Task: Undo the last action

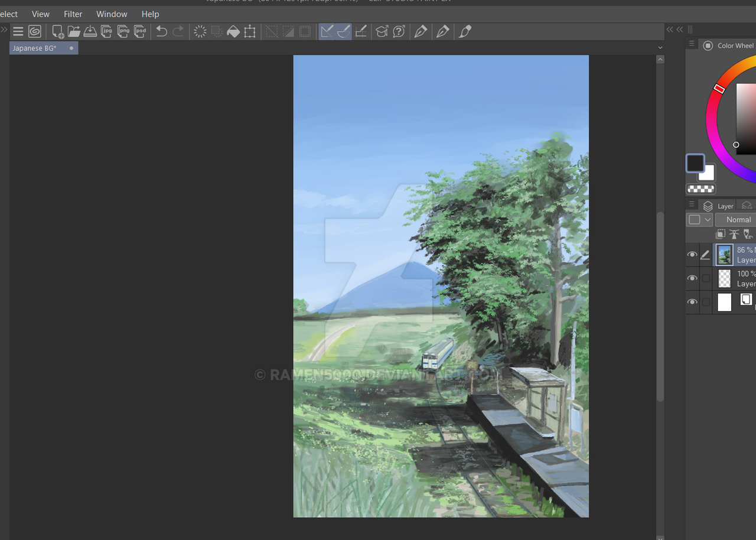Action: tap(161, 32)
